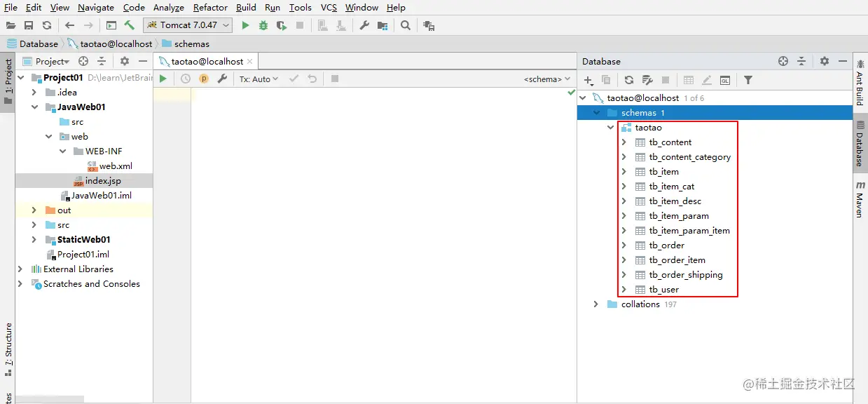Open the Refactor menu
The height and width of the screenshot is (404, 868).
[x=210, y=7]
